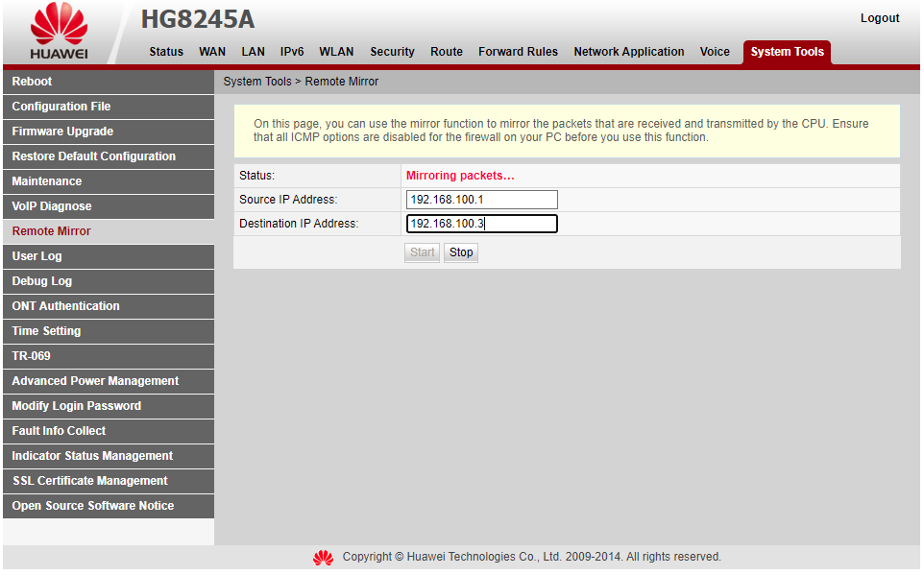This screenshot has height=575, width=924.
Task: Select the System Tools tab
Action: click(x=788, y=52)
